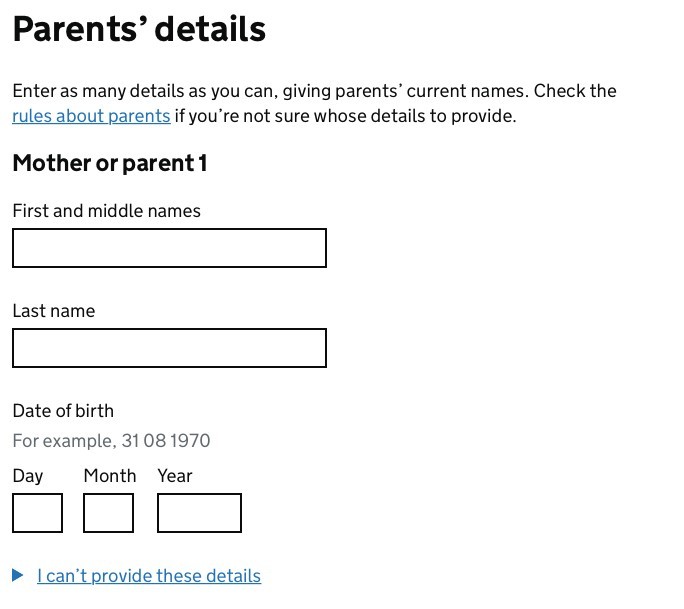Focus the Last name input field

[x=169, y=348]
